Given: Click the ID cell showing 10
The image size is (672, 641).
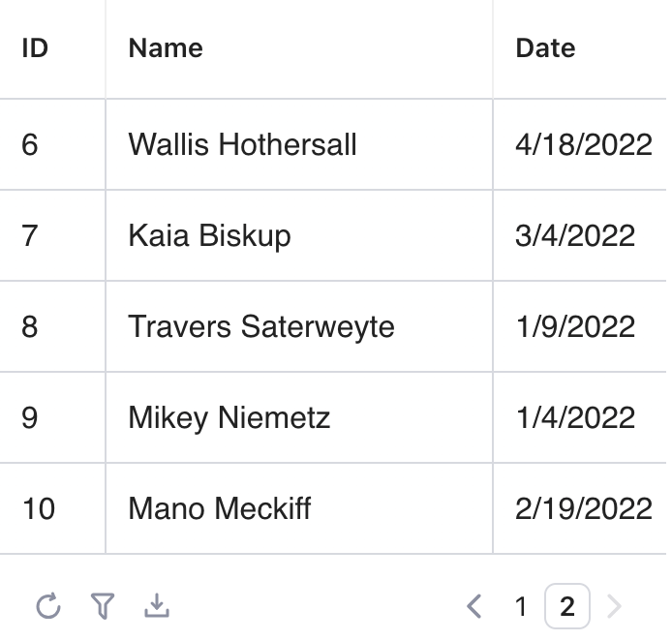Looking at the screenshot, I should [x=39, y=508].
